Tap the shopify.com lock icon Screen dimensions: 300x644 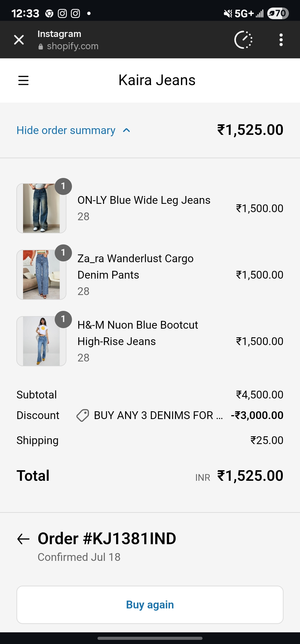pos(41,46)
